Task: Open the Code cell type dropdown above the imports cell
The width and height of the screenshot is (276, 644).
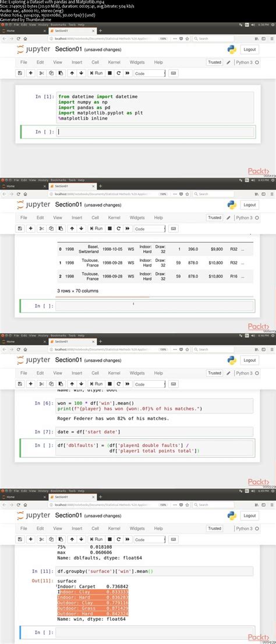Action: 149,73
